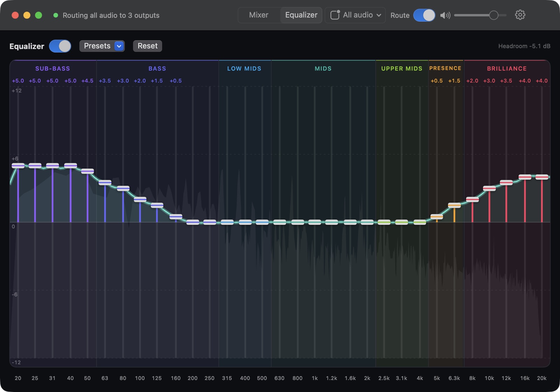Click the 160 Hz band handle
Screen dimensions: 560x392
click(x=176, y=217)
